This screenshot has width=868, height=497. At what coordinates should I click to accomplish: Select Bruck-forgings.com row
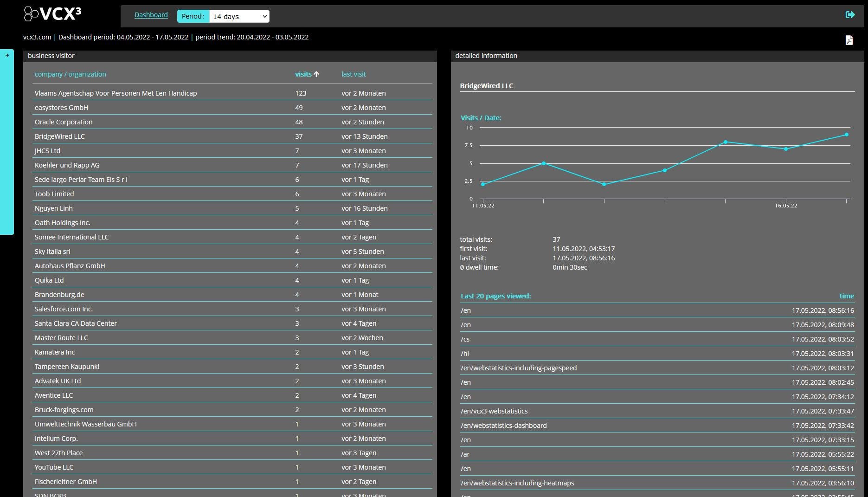point(232,410)
